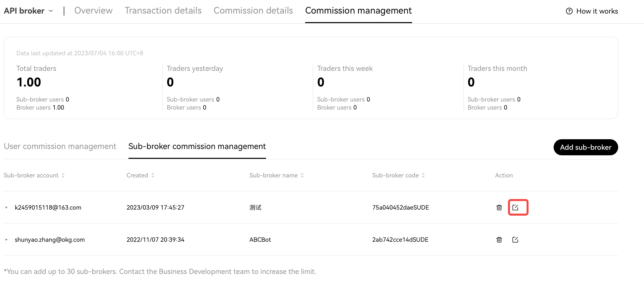
Task: Edit the k2459015118@163.com sub-broker entry
Action: pyautogui.click(x=515, y=207)
